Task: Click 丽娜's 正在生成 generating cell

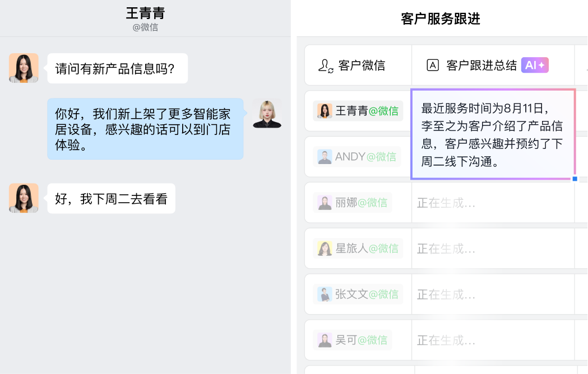Action: point(492,203)
